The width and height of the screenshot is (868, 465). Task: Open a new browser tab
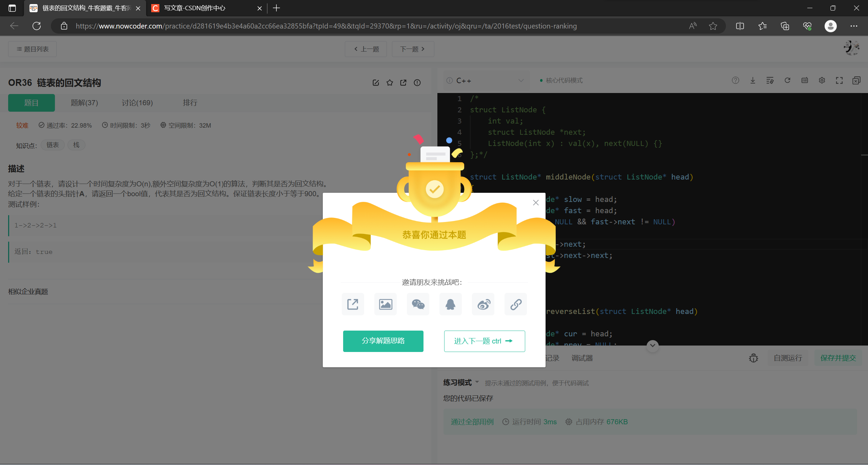tap(276, 8)
